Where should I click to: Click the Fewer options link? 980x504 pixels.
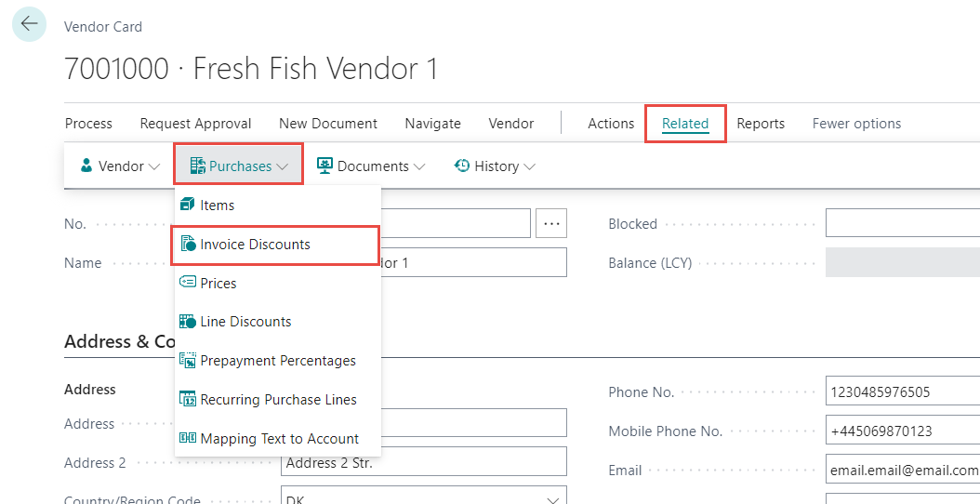[856, 124]
